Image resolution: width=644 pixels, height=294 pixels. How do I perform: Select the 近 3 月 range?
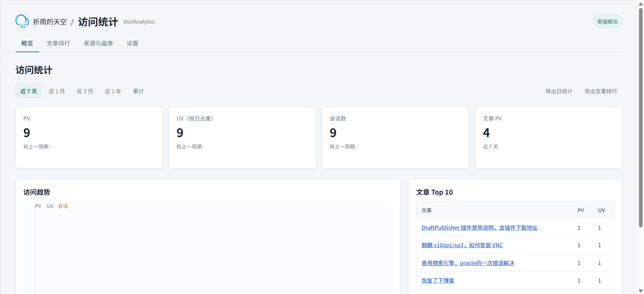pyautogui.click(x=85, y=91)
